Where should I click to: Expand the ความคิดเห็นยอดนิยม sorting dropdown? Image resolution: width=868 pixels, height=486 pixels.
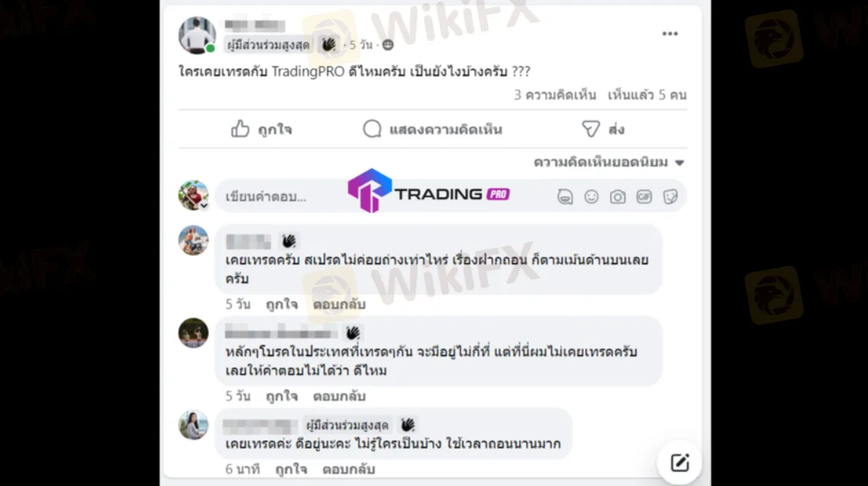[x=609, y=162]
